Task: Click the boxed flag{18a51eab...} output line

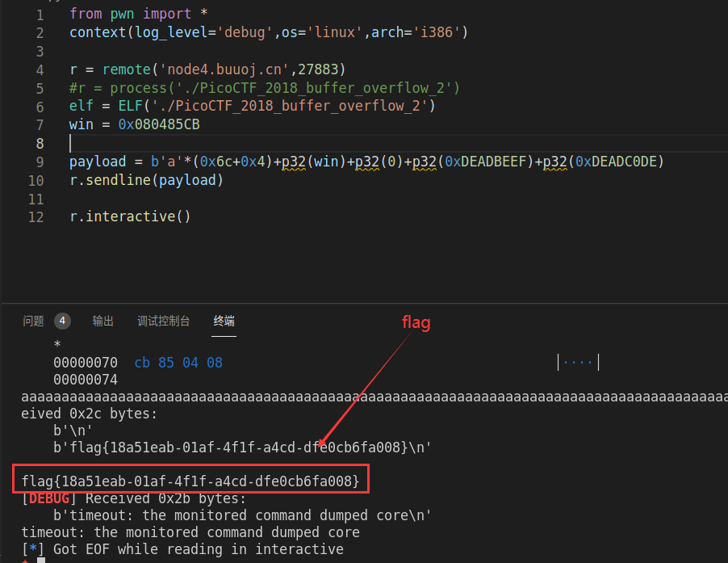Action: point(190,481)
